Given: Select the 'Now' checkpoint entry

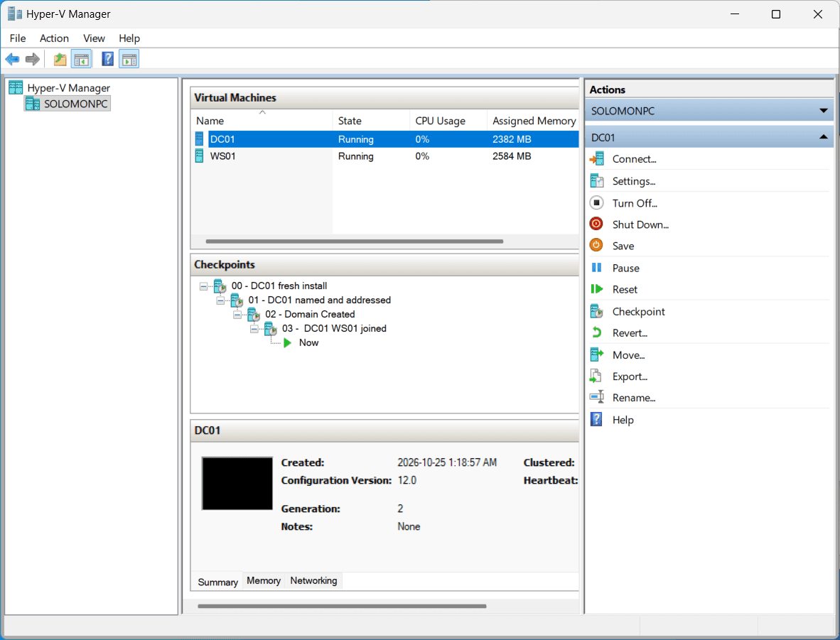Looking at the screenshot, I should (308, 343).
